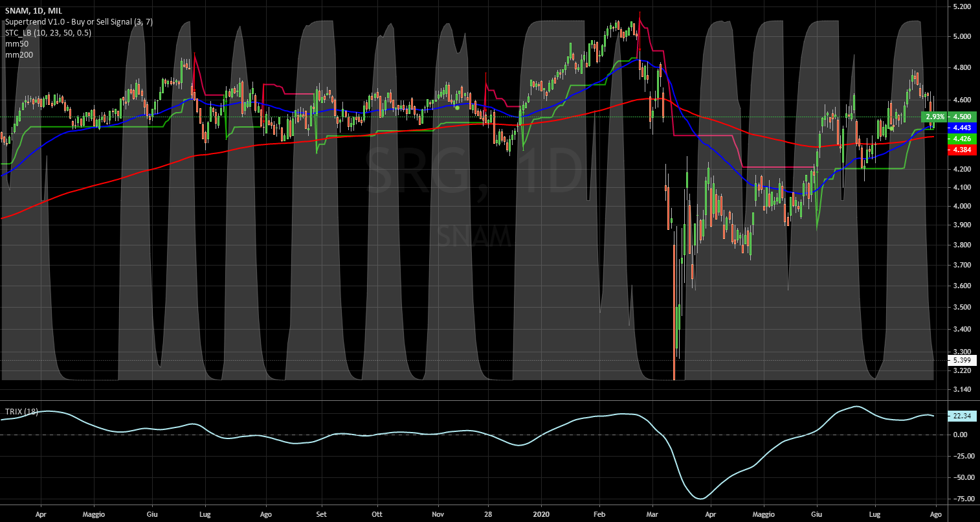Click the mm50 moving average label
The width and height of the screenshot is (980, 522).
point(16,44)
